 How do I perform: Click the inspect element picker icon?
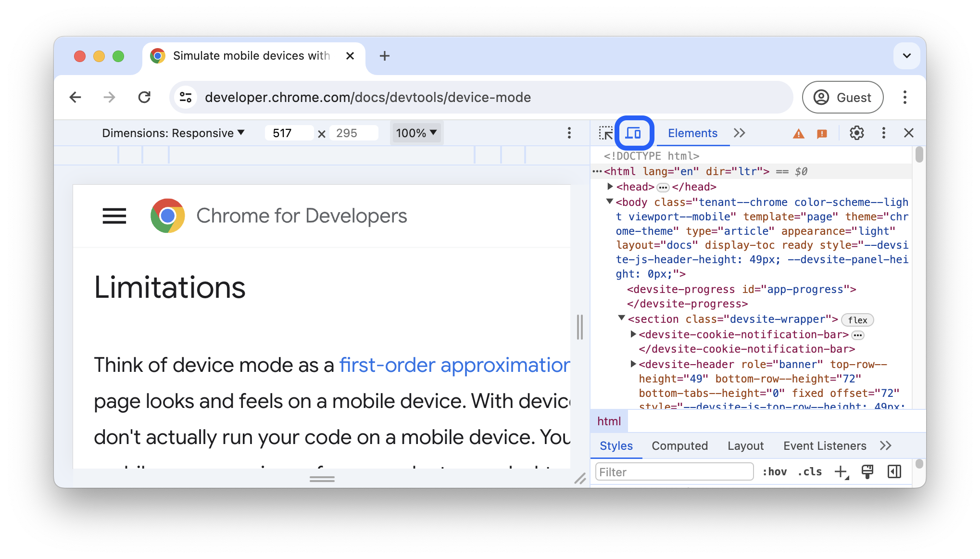click(x=604, y=133)
